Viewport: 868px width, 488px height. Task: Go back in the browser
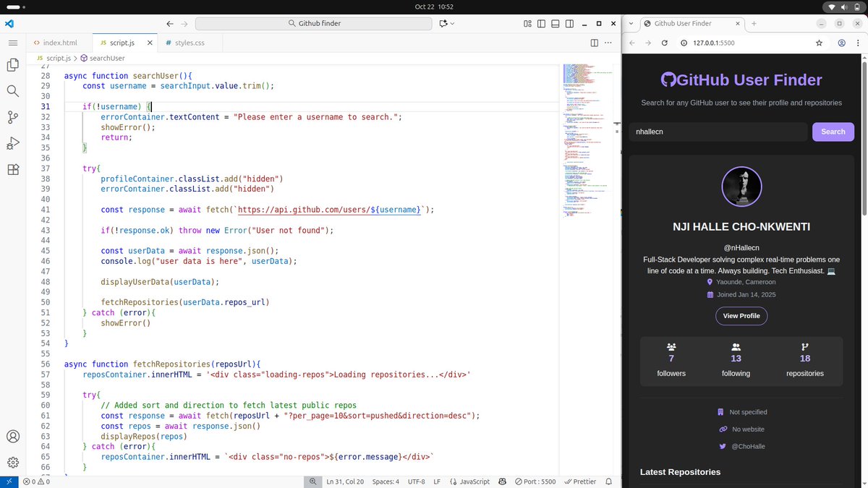(x=632, y=43)
